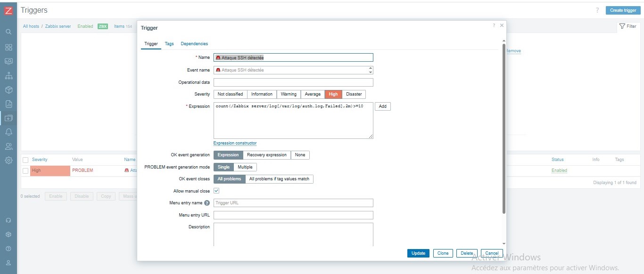Image resolution: width=644 pixels, height=274 pixels.
Task: Close the Trigger dialog with X
Action: click(x=502, y=25)
